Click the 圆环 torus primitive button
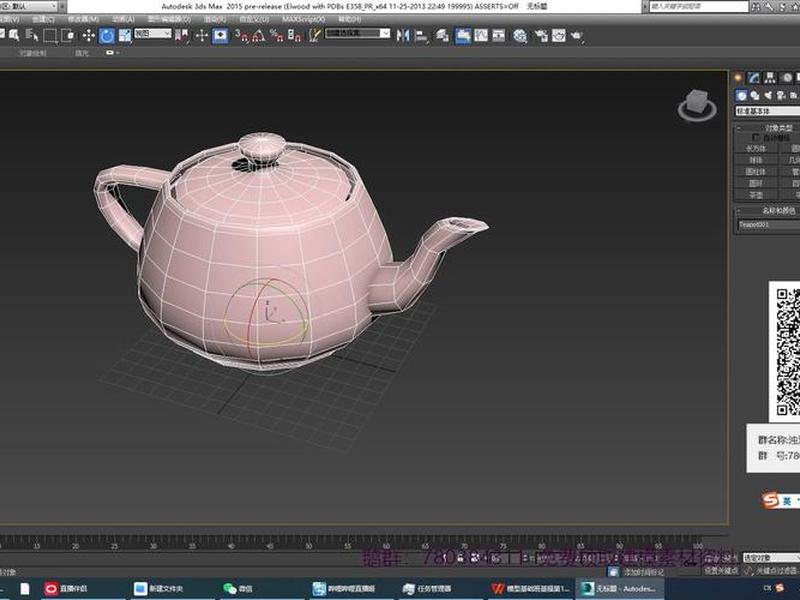 pyautogui.click(x=756, y=183)
